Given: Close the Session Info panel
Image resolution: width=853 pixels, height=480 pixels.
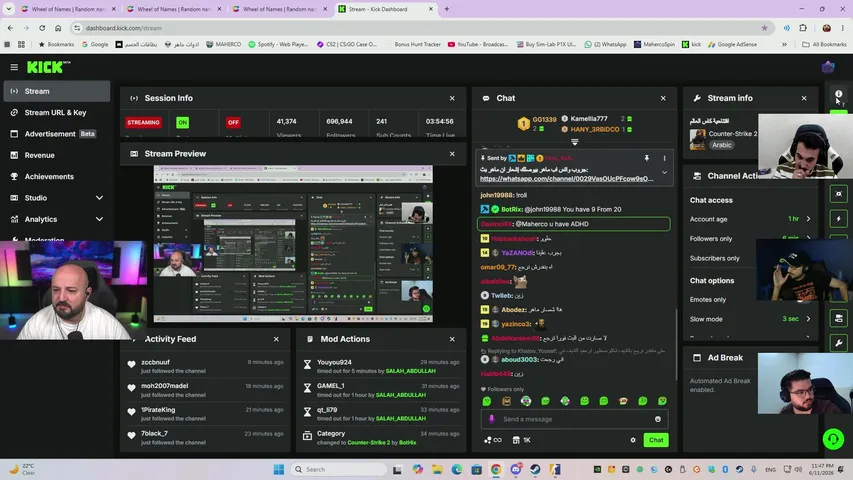Looking at the screenshot, I should click(452, 99).
